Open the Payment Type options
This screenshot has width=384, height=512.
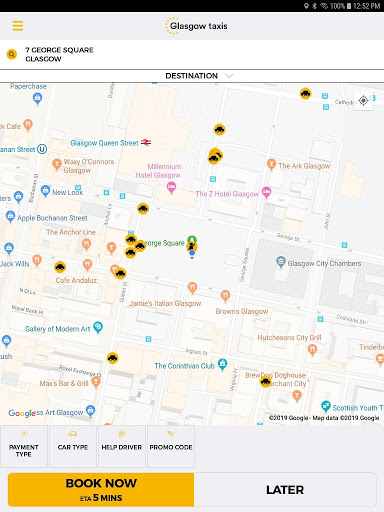tap(24, 446)
